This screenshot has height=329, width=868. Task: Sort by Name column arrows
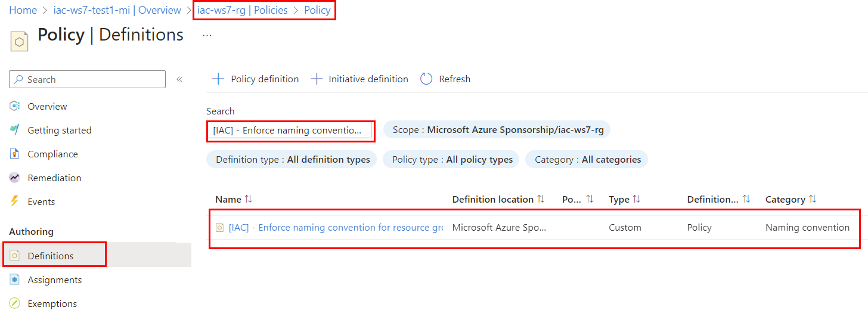[249, 199]
